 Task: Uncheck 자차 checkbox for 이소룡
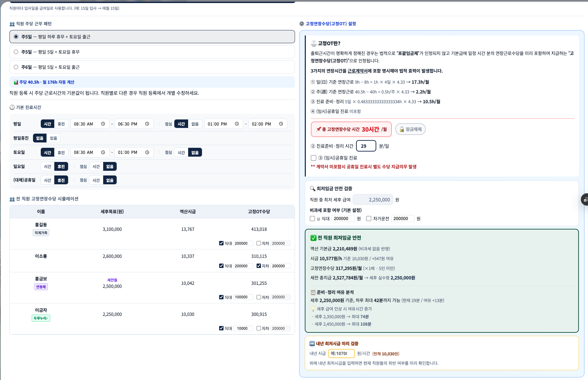tap(259, 266)
